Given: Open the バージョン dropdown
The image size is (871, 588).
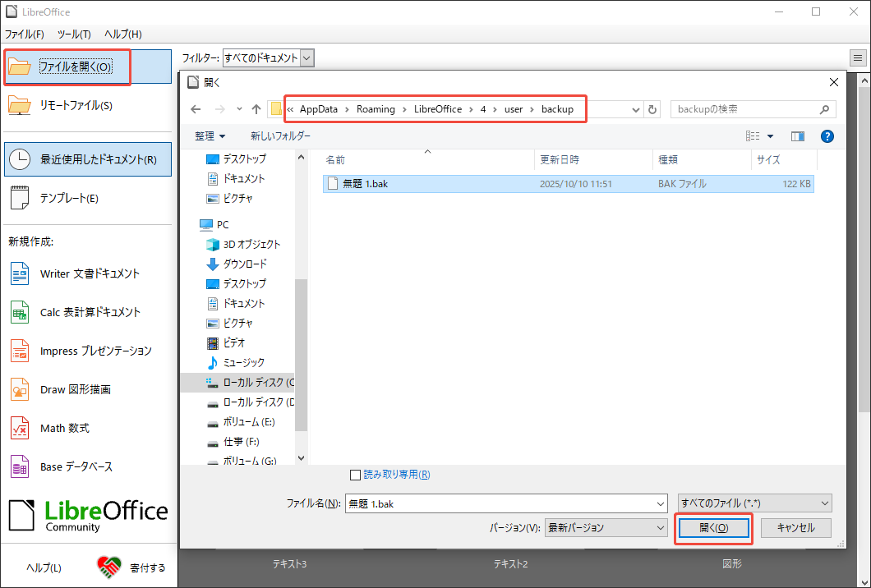Looking at the screenshot, I should click(x=606, y=528).
